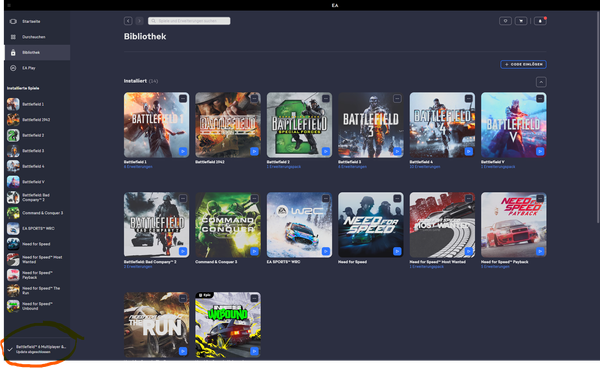The width and height of the screenshot is (600, 368).
Task: Click the Code einlösen button
Action: click(x=523, y=64)
